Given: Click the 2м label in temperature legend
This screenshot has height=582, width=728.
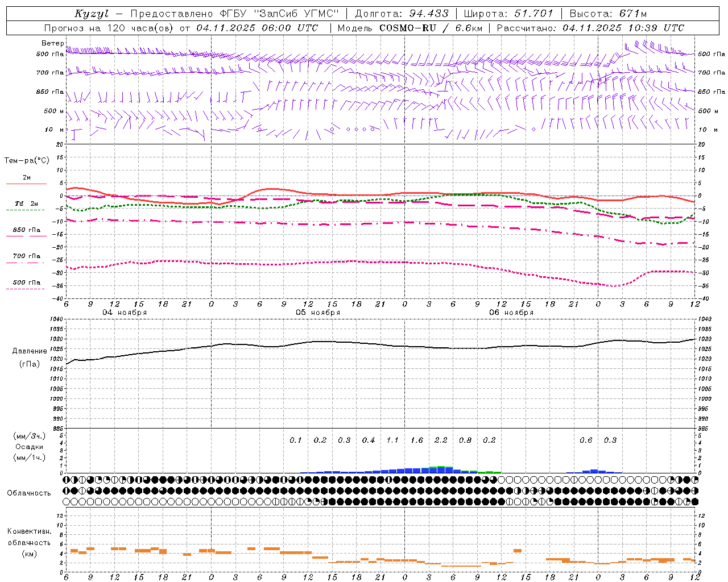Looking at the screenshot, I should tap(27, 178).
